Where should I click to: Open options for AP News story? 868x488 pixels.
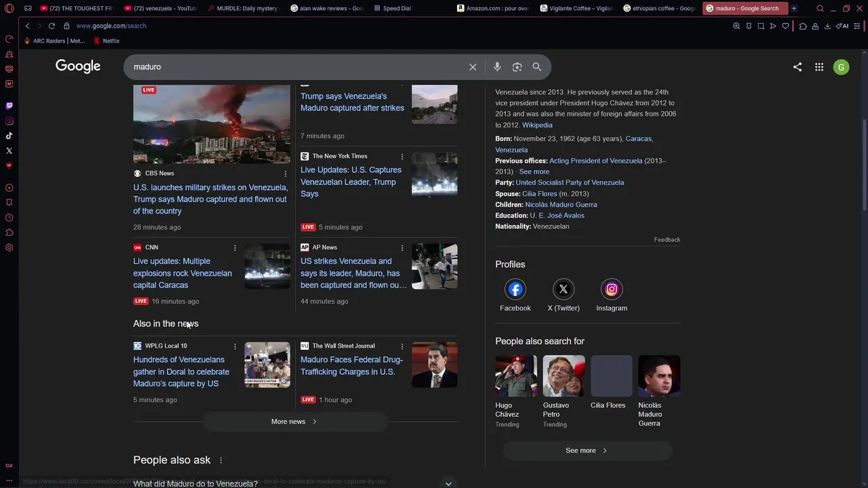tap(402, 248)
